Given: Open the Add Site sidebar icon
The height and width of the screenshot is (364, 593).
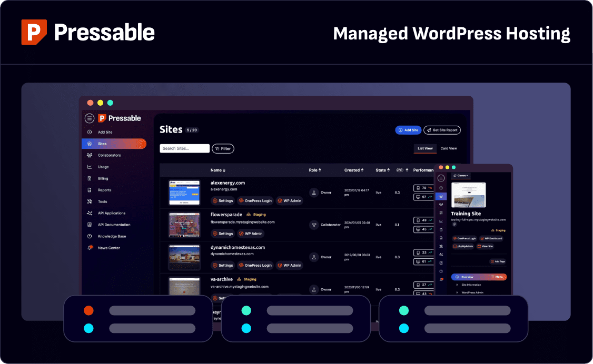Looking at the screenshot, I should 90,132.
